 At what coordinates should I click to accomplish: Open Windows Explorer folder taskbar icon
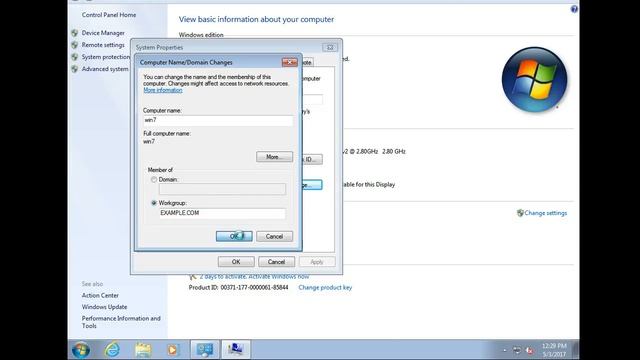(x=143, y=350)
